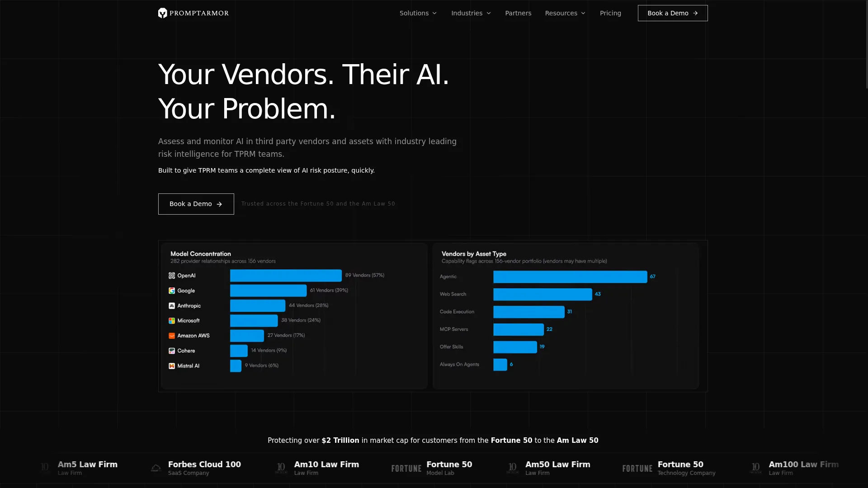The height and width of the screenshot is (488, 868).
Task: Click the OpenAI logo icon in Model Concentration
Action: tap(172, 276)
